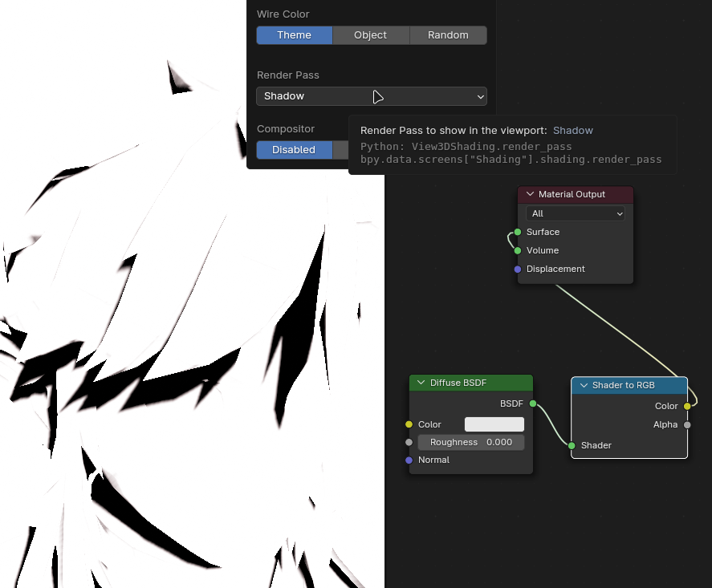Click the Shadow link in the tooltip
This screenshot has width=712, height=588.
pyautogui.click(x=572, y=130)
